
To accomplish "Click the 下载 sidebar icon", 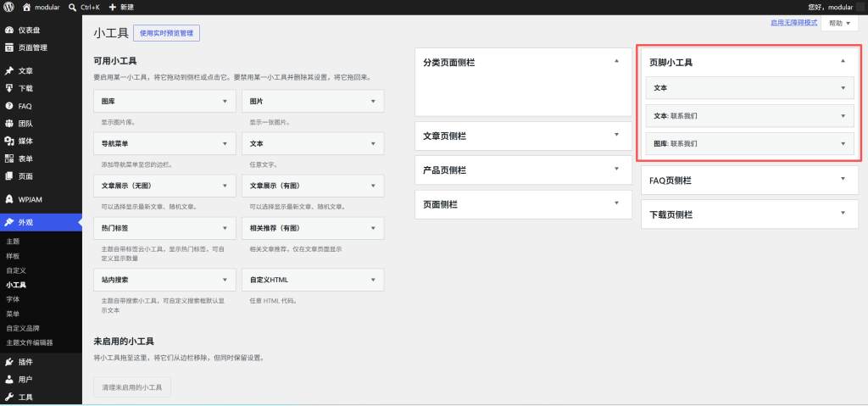I will click(x=8, y=88).
